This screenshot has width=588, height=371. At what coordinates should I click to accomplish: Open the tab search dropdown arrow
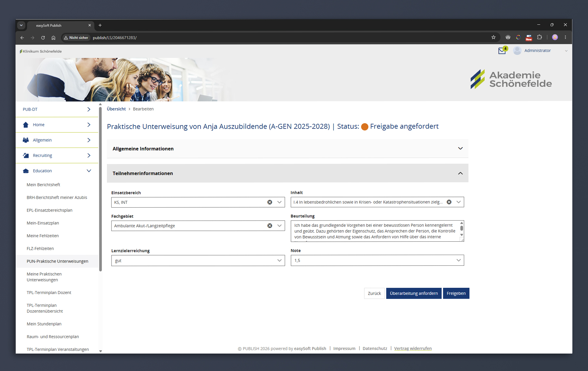click(21, 25)
